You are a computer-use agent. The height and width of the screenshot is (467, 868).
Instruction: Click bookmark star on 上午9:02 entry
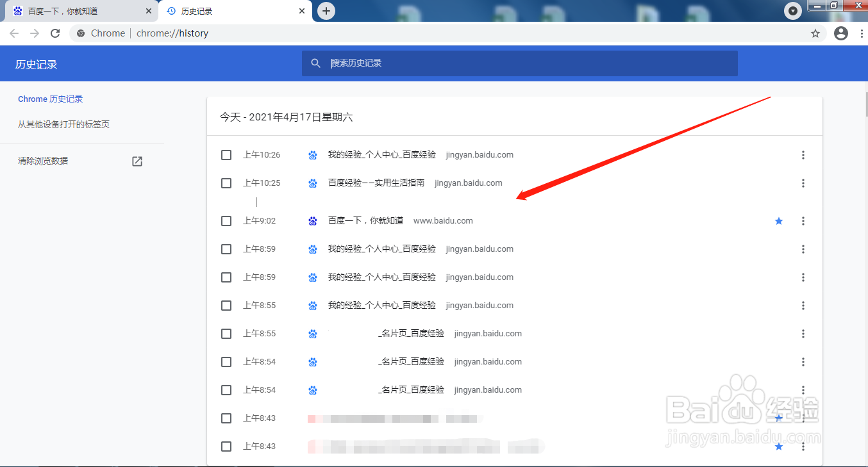pyautogui.click(x=779, y=221)
